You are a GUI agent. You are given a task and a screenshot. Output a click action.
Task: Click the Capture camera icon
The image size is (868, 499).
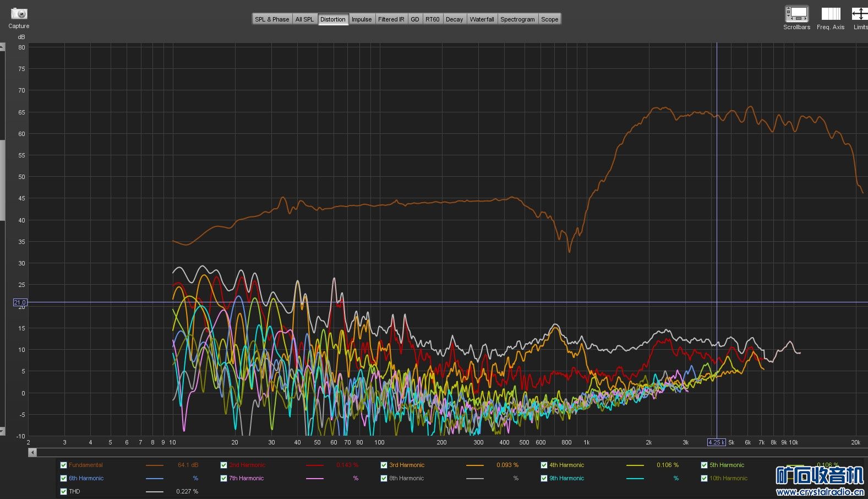pos(19,14)
